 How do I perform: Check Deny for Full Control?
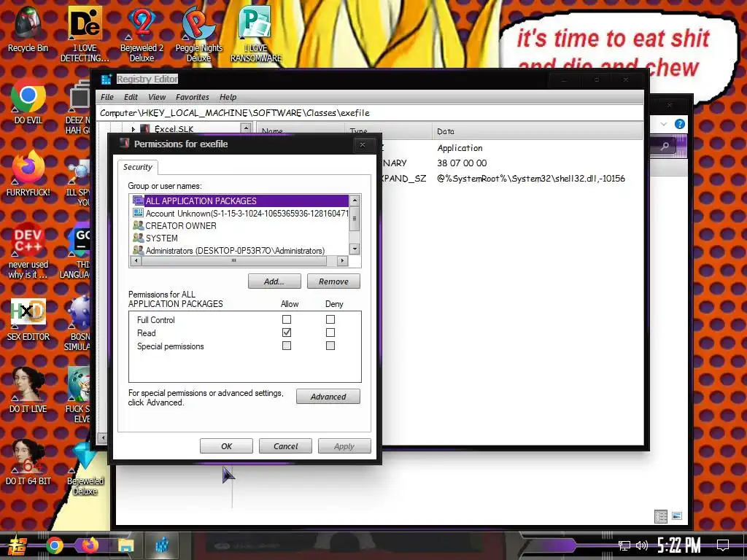click(330, 319)
